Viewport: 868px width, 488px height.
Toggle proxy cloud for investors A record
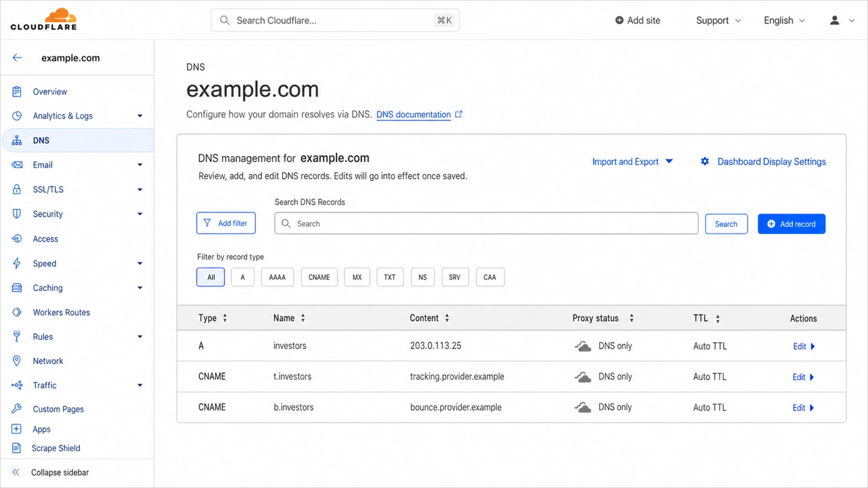[583, 346]
